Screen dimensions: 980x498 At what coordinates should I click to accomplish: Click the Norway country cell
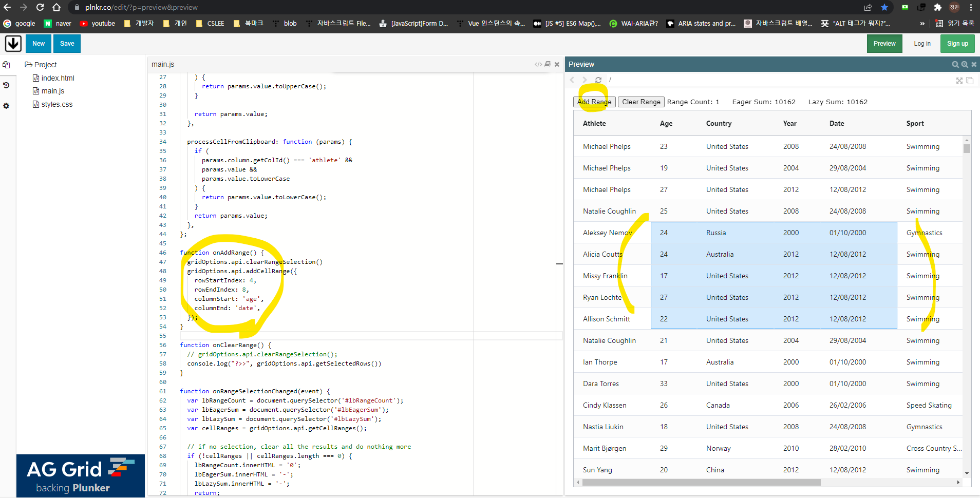point(736,448)
